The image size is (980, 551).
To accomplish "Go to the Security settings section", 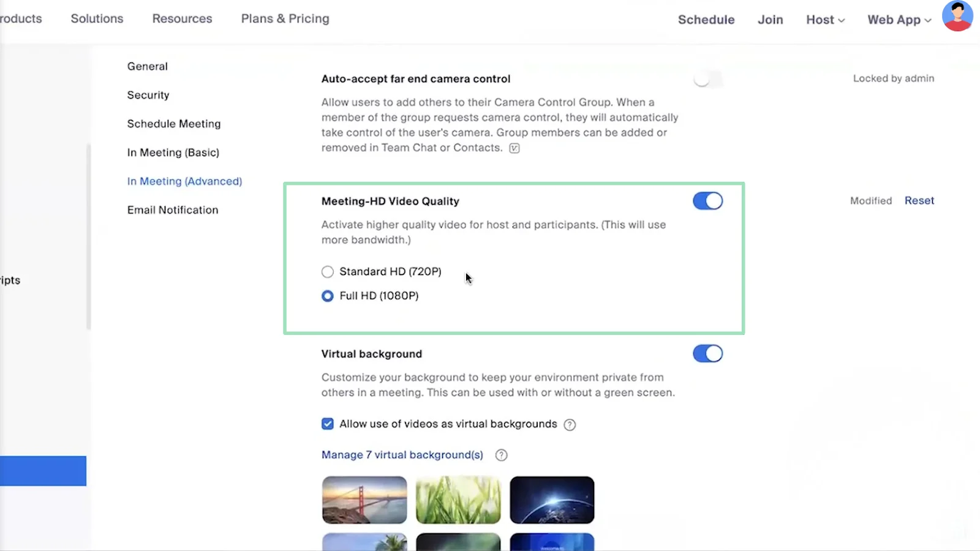I will tap(148, 95).
